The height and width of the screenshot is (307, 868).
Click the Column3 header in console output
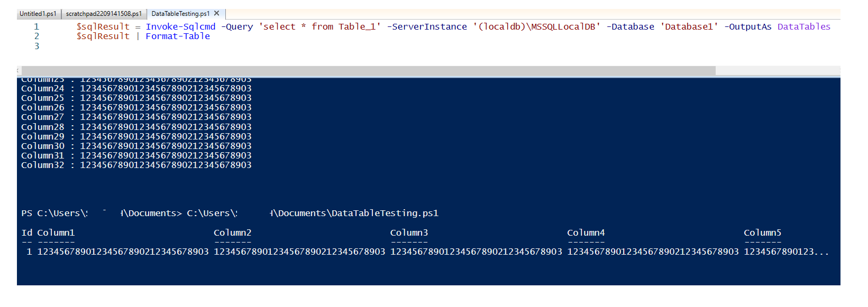coord(409,233)
